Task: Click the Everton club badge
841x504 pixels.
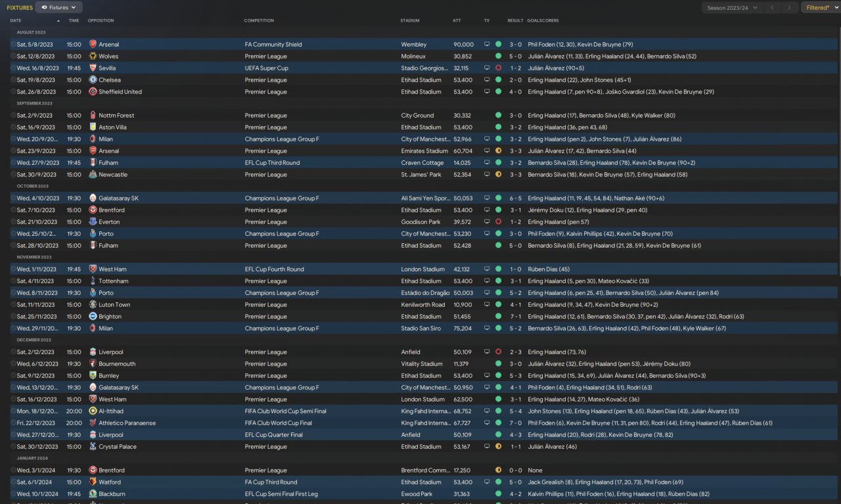Action: (93, 222)
